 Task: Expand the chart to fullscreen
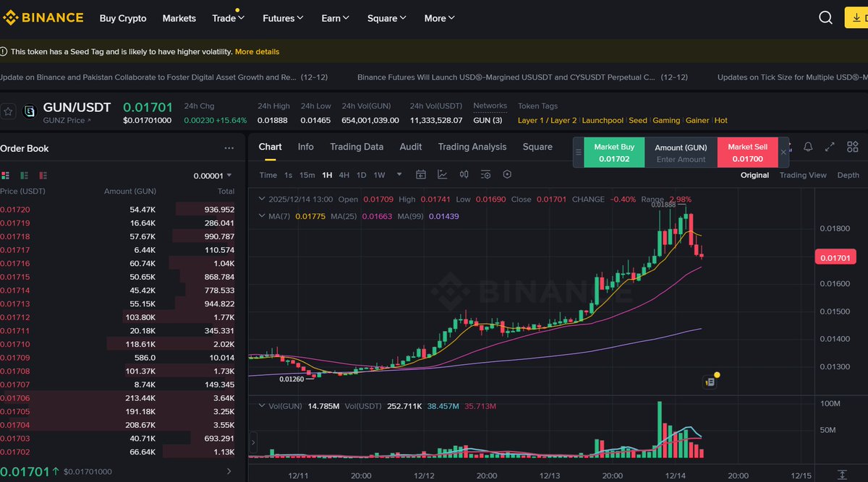pyautogui.click(x=830, y=147)
